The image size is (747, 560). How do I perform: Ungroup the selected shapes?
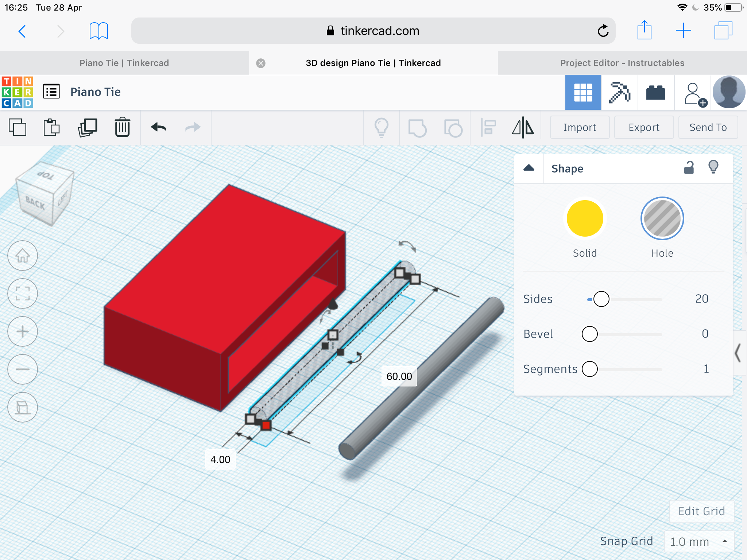[453, 128]
